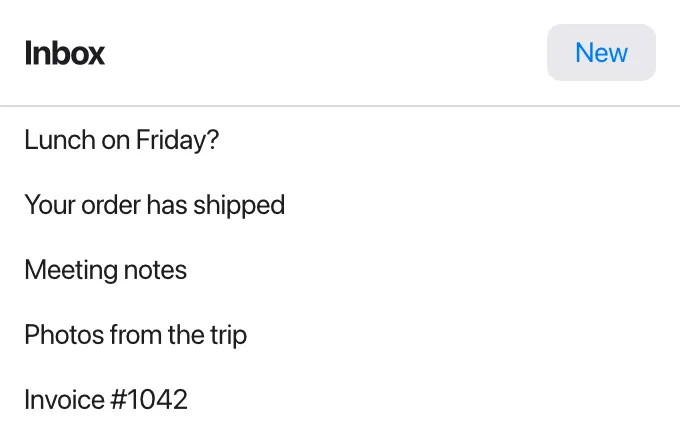Select the Inbox title text

(x=65, y=53)
